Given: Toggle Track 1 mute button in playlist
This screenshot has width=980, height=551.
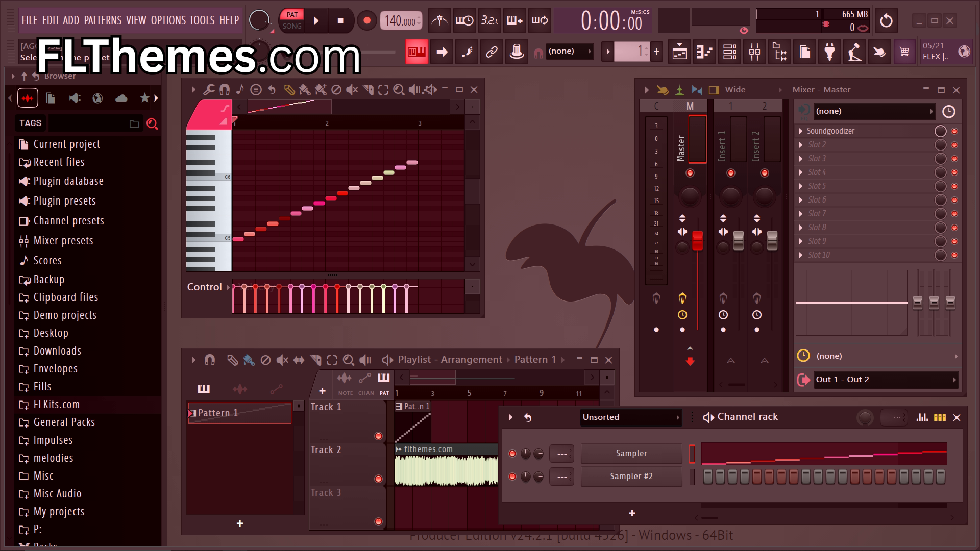Looking at the screenshot, I should click(x=378, y=436).
